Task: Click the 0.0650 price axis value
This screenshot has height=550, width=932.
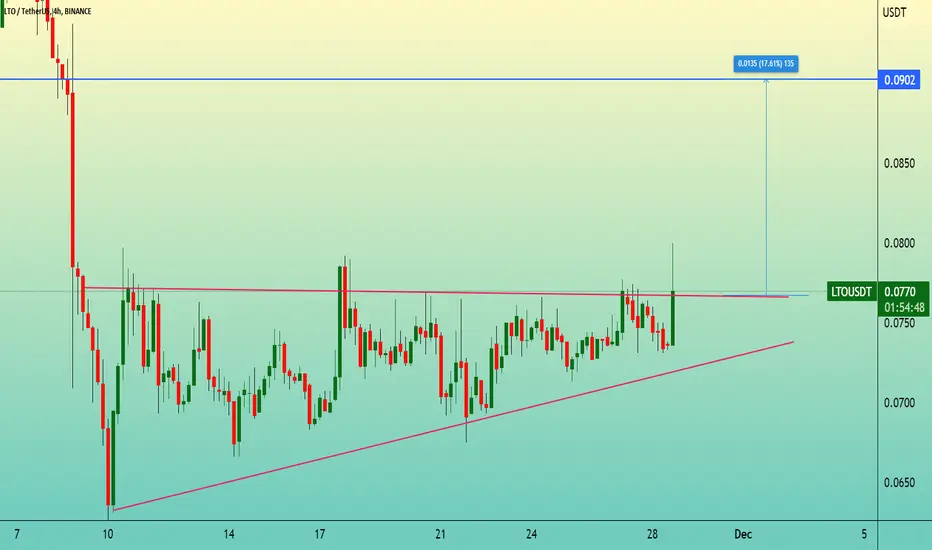Action: click(x=899, y=483)
